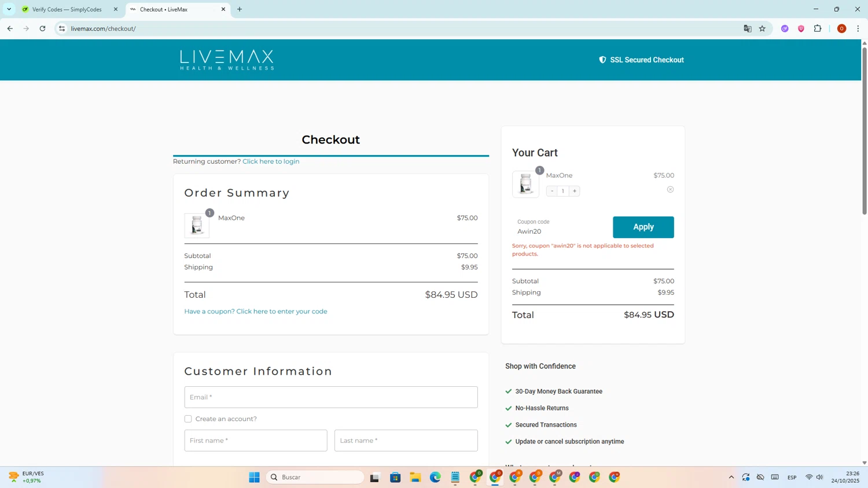Click the LiveMax logo
Image resolution: width=868 pixels, height=488 pixels.
pos(227,60)
